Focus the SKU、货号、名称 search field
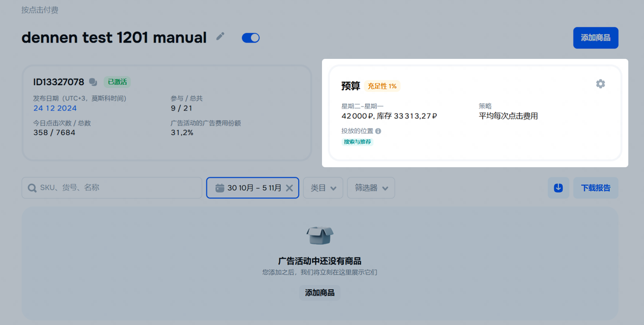644x325 pixels. coord(118,188)
